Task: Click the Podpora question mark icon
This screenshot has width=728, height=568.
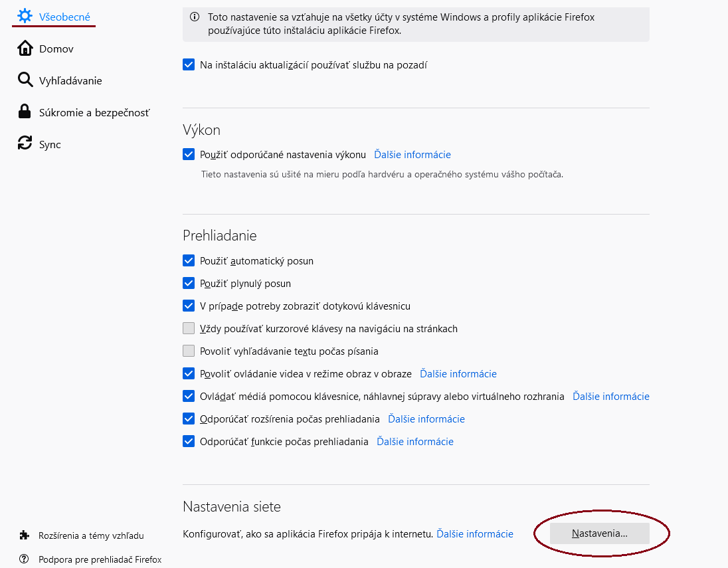Action: (24, 559)
